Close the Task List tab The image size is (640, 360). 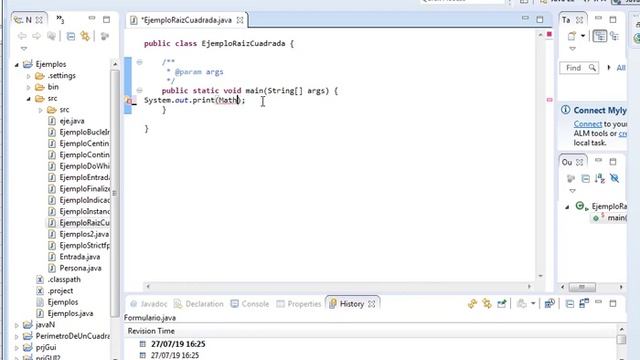tap(580, 20)
